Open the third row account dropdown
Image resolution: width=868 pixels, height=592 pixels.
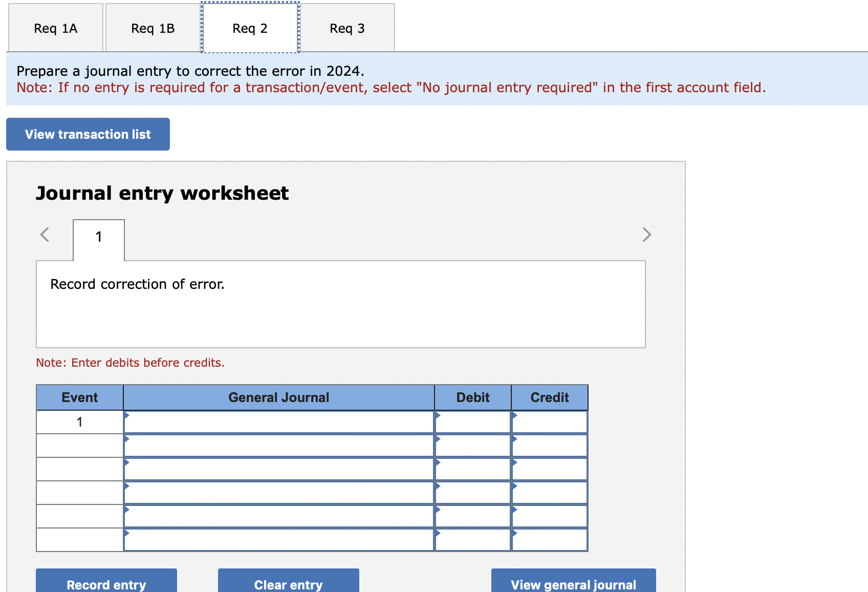(278, 469)
